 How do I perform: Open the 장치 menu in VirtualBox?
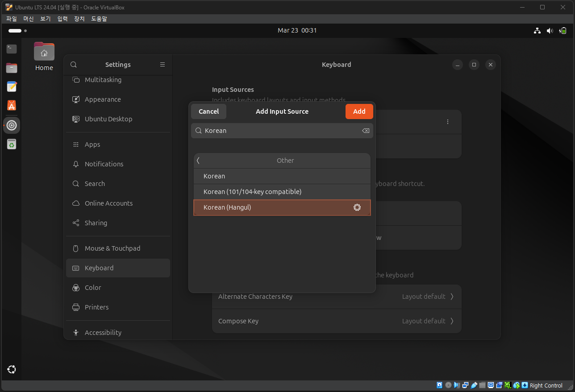[x=79, y=19]
